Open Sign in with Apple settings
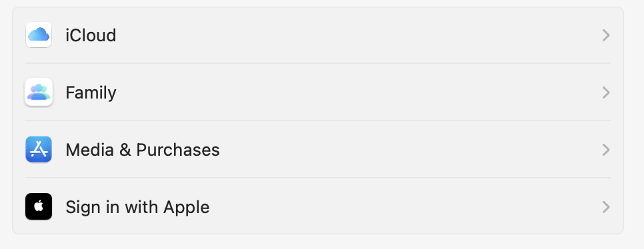The width and height of the screenshot is (644, 249). tap(318, 207)
